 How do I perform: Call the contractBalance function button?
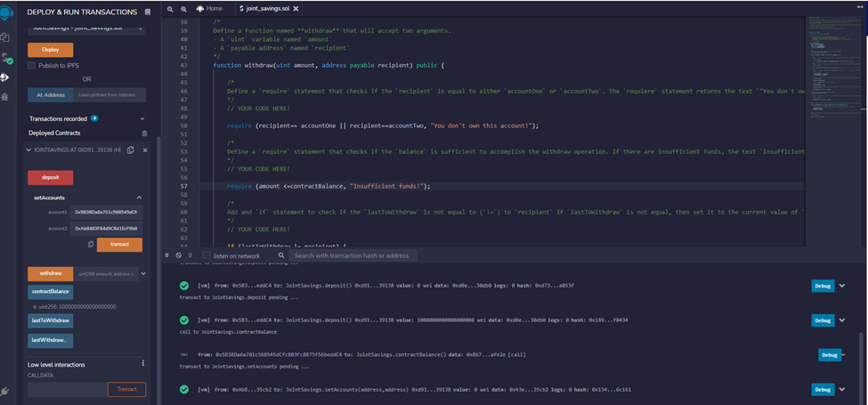51,292
